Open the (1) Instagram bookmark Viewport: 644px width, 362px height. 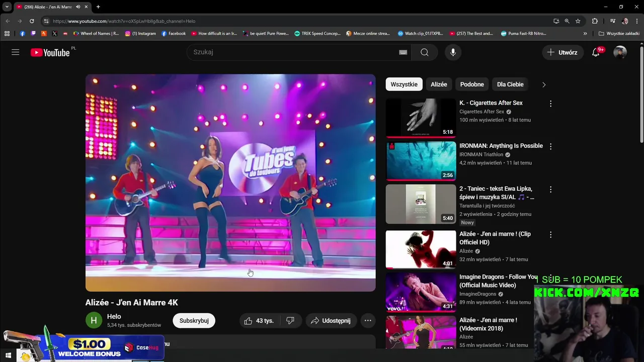pos(140,34)
